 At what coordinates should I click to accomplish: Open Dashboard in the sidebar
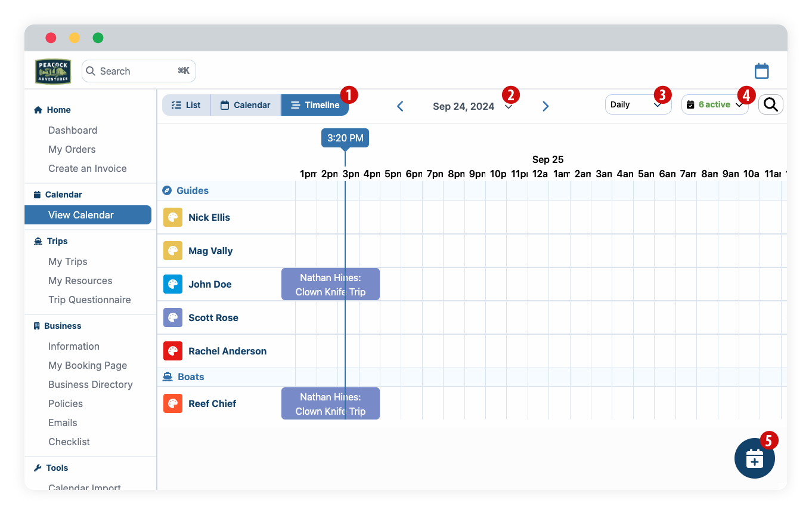tap(73, 130)
